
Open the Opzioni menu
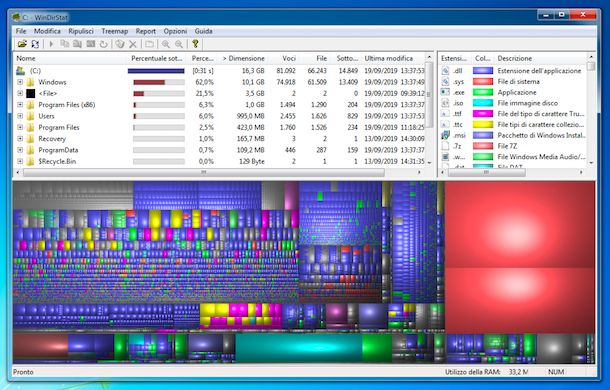[175, 31]
